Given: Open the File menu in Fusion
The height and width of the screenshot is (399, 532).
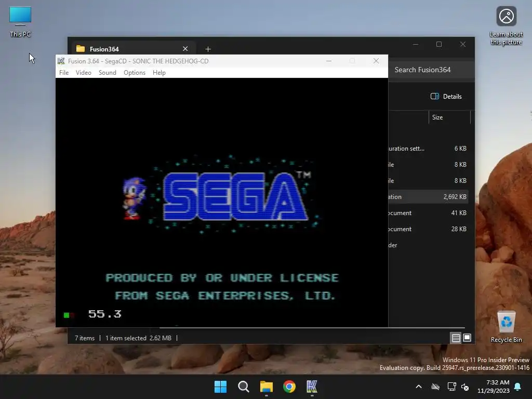Looking at the screenshot, I should tap(64, 73).
